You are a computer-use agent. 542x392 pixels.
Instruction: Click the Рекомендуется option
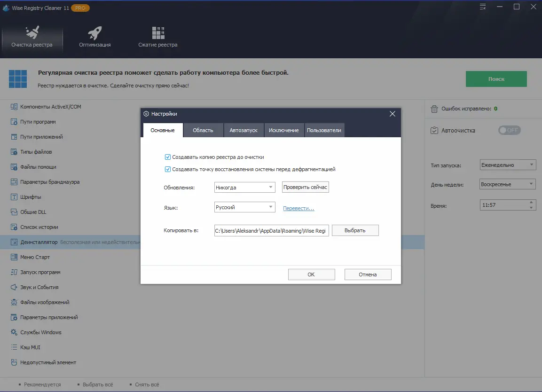pyautogui.click(x=42, y=384)
